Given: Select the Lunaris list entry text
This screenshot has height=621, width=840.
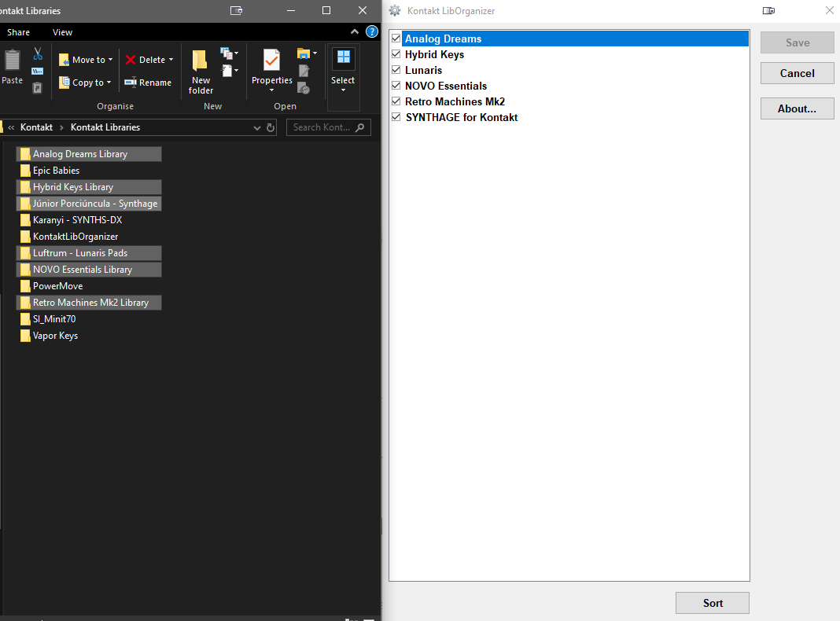Looking at the screenshot, I should pos(423,70).
